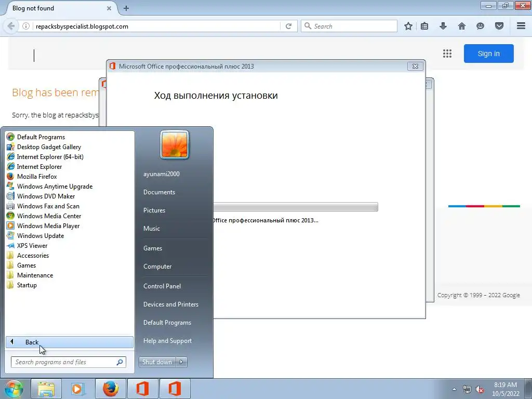Open the Shut down options arrow
The width and height of the screenshot is (532, 399).
click(x=181, y=362)
